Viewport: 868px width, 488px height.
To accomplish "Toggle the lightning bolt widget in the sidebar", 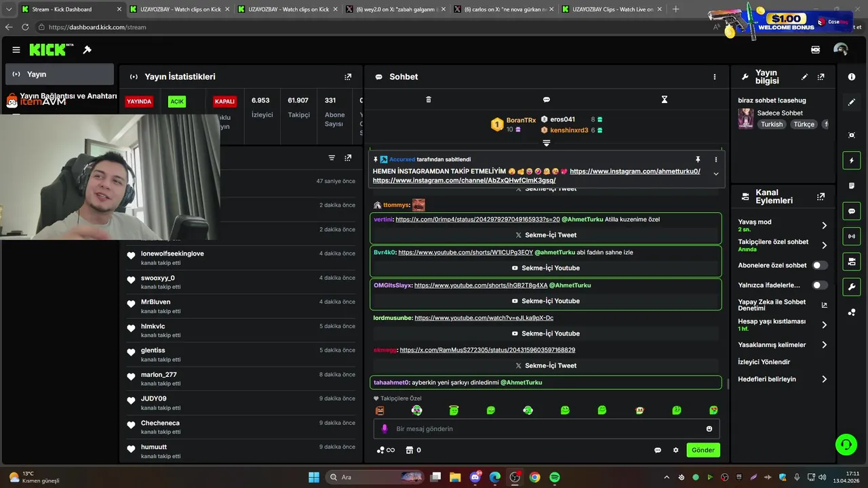I will tap(852, 161).
